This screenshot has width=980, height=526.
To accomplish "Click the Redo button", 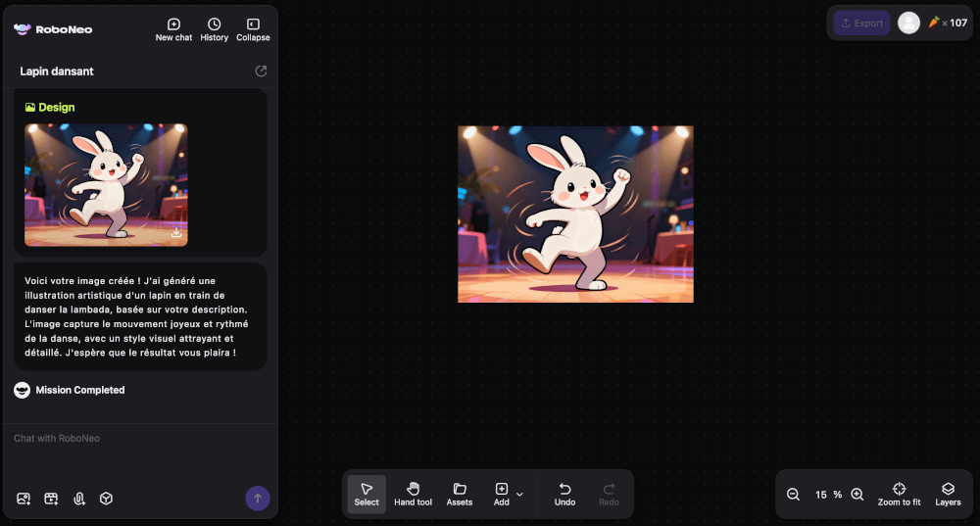I will [x=609, y=494].
